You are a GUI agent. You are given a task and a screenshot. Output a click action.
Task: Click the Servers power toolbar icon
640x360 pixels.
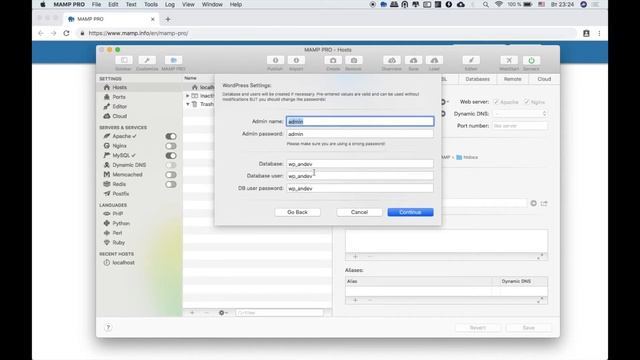pyautogui.click(x=531, y=60)
